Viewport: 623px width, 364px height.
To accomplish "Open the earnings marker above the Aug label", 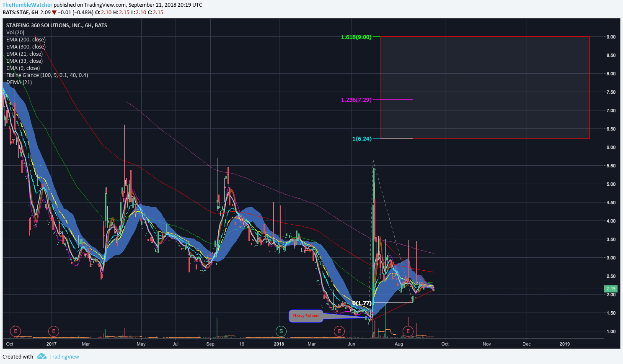I will pyautogui.click(x=408, y=331).
